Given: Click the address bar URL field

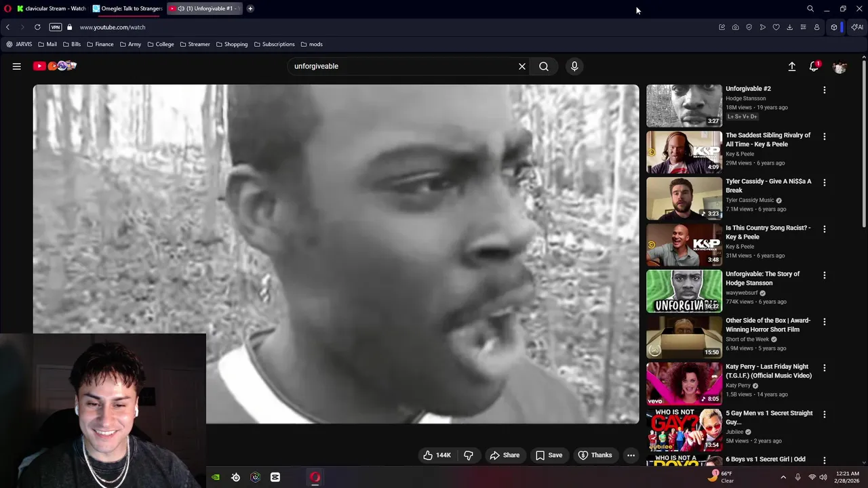Looking at the screenshot, I should (393, 27).
